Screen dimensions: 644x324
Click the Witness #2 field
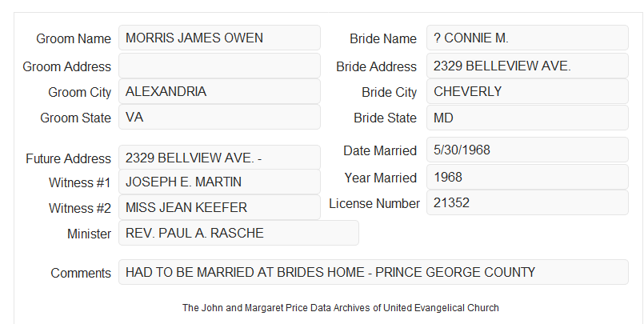[219, 207]
